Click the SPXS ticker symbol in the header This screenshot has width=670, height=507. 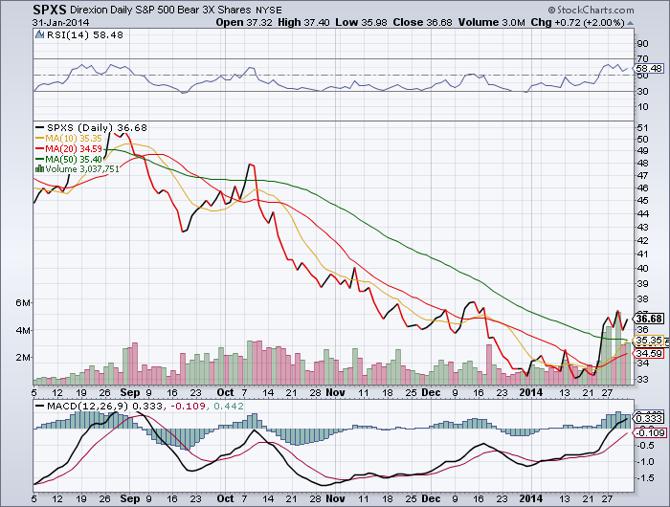click(48, 9)
